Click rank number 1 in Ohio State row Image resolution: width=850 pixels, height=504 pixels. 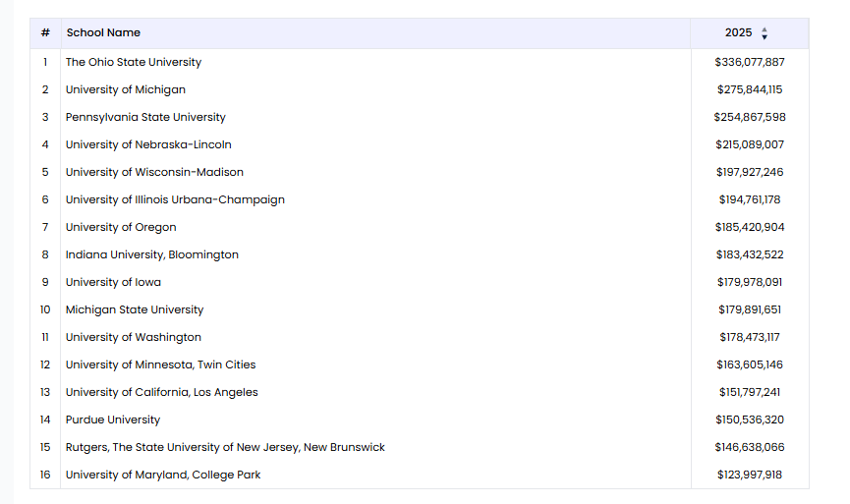coord(45,62)
